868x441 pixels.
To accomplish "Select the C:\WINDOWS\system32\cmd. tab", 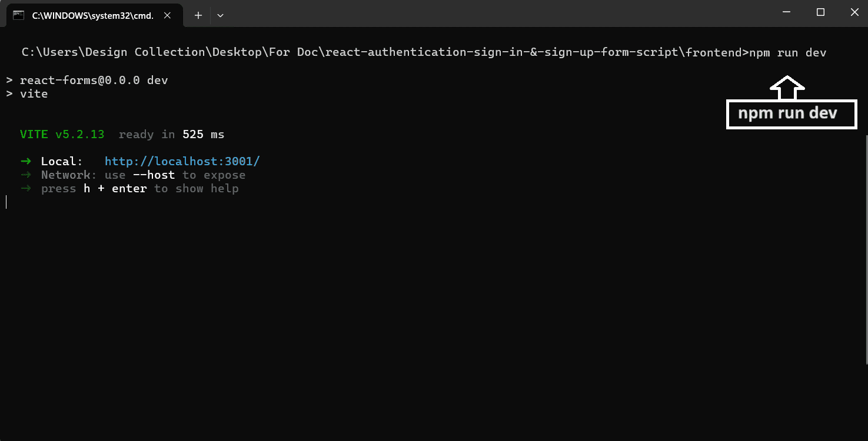I will pos(92,15).
